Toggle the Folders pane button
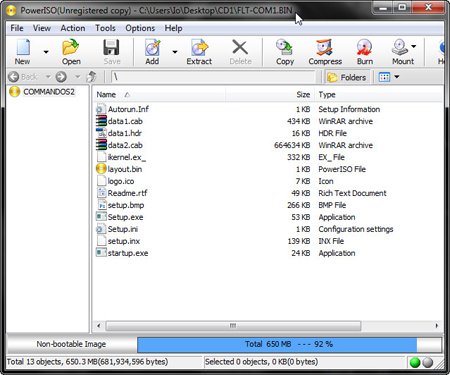This screenshot has width=450, height=375. coord(347,77)
